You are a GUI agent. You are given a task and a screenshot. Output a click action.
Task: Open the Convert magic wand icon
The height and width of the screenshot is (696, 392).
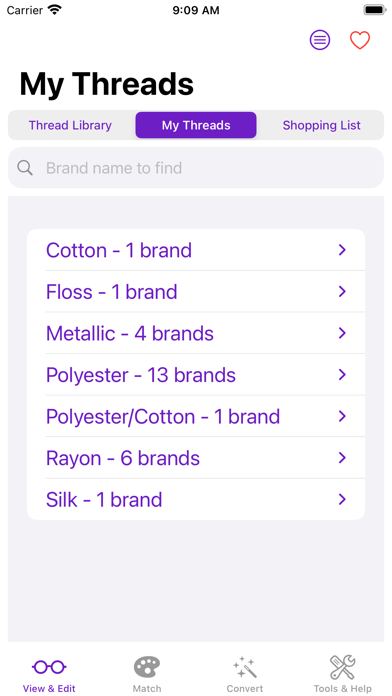(245, 667)
